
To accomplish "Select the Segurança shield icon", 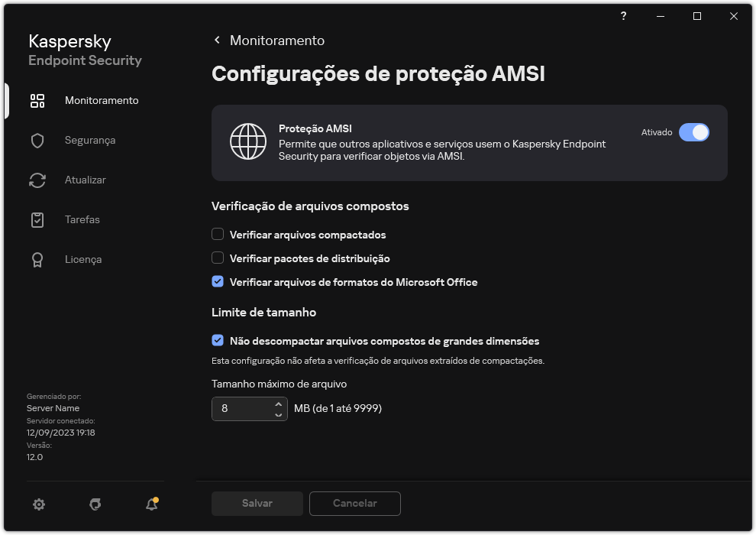I will pos(37,140).
